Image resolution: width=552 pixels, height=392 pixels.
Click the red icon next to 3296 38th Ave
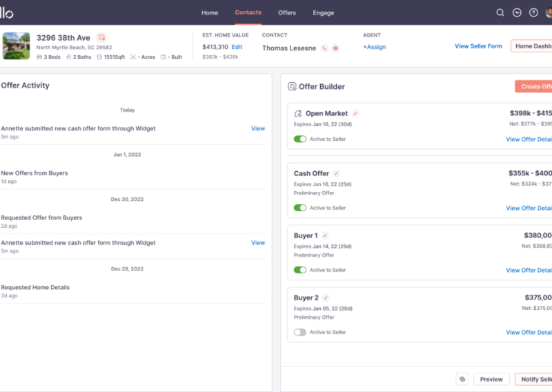pos(101,37)
